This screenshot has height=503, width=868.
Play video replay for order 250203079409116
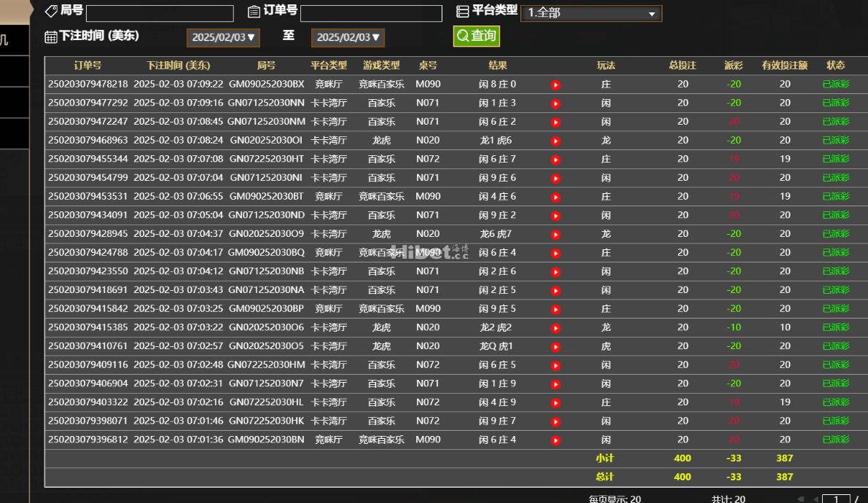556,366
